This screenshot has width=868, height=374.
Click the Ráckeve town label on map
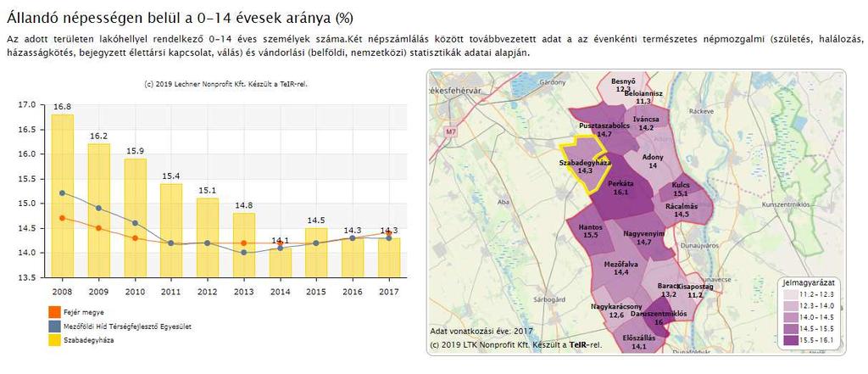click(x=702, y=111)
